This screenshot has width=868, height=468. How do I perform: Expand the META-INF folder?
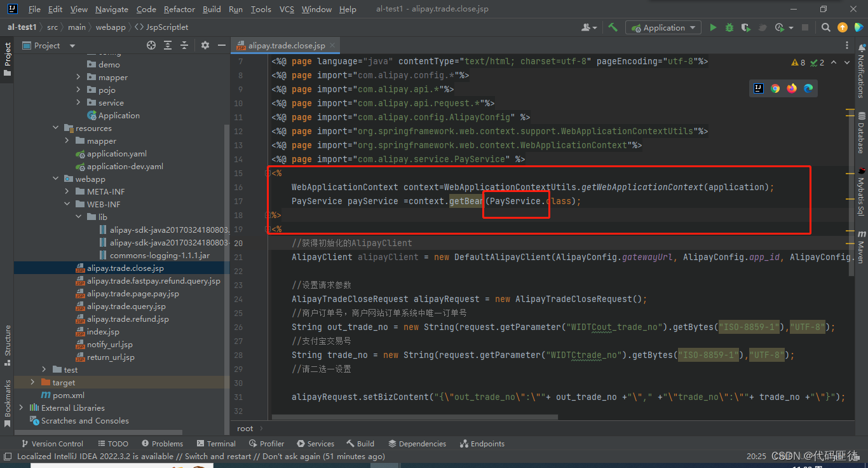[x=67, y=191]
